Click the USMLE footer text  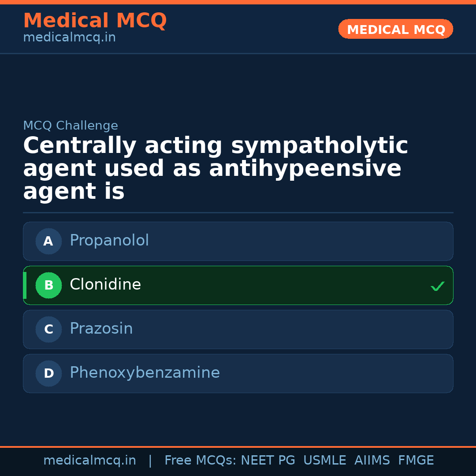coord(324,461)
